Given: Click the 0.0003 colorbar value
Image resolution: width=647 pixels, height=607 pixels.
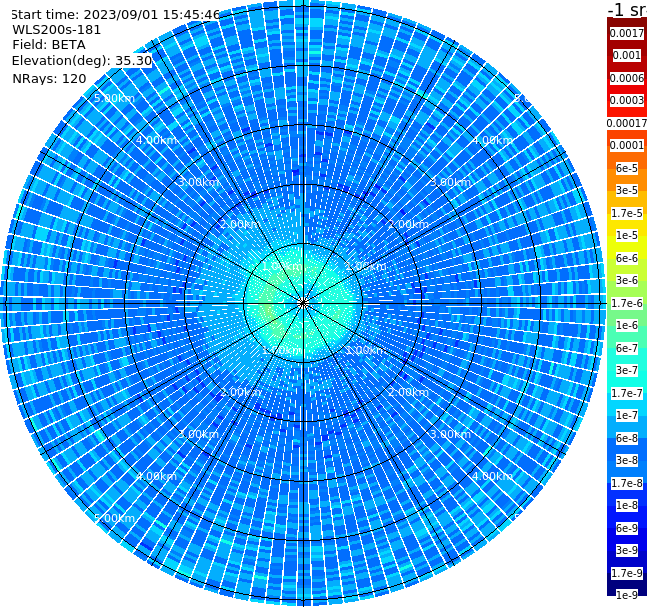Looking at the screenshot, I should 627,100.
